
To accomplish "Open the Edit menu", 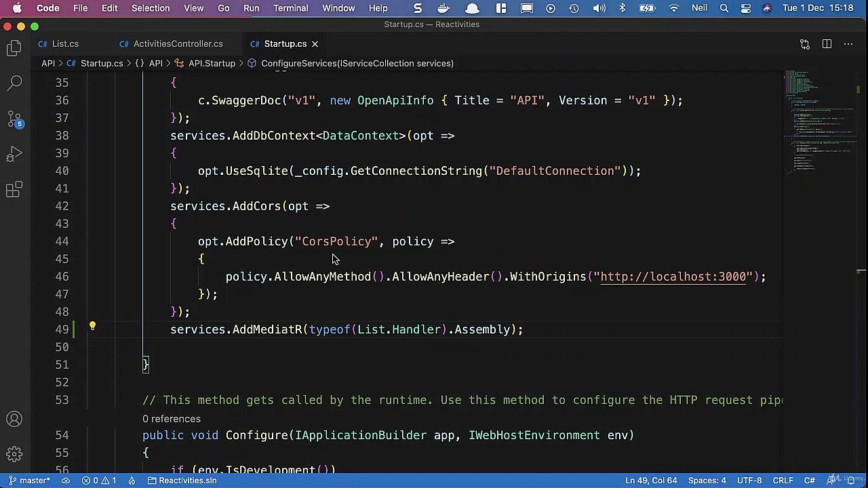I will pyautogui.click(x=109, y=8).
